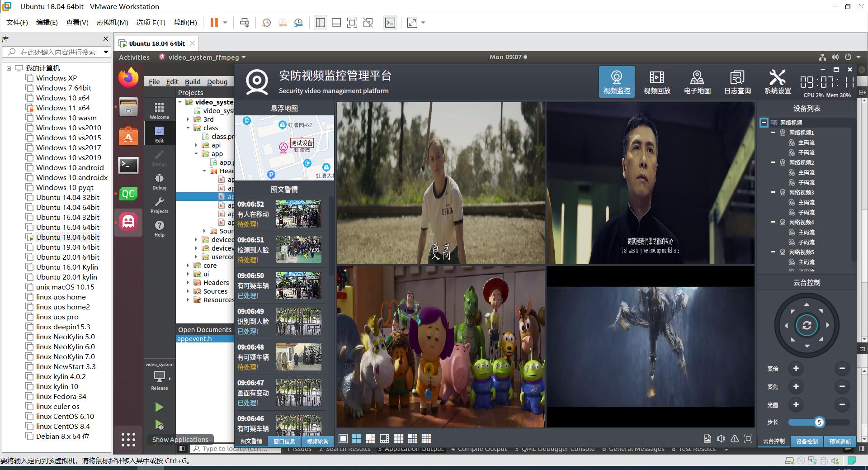Switch to the 窗口信息 tab

[284, 442]
